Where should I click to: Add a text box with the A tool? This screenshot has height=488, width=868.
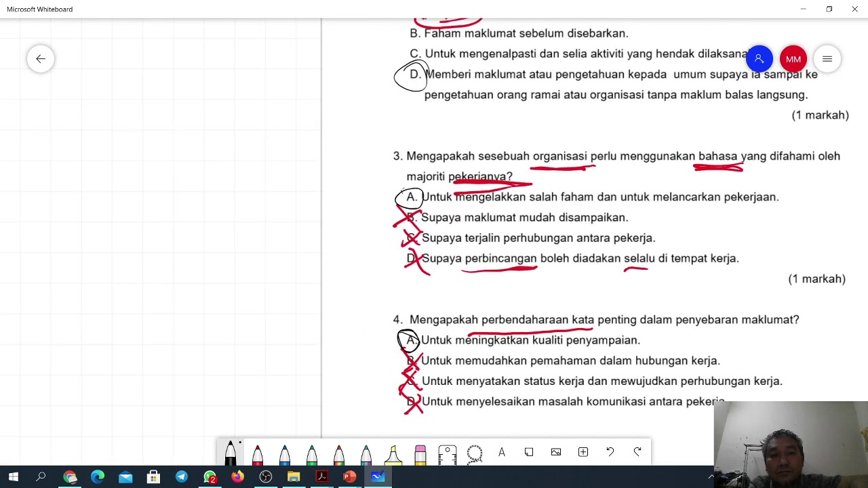coord(502,453)
